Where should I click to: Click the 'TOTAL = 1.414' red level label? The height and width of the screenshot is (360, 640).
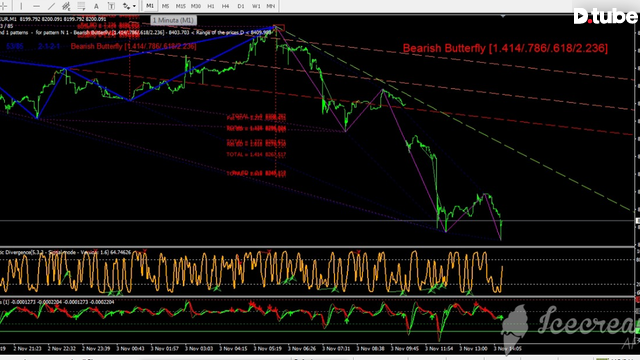256,155
